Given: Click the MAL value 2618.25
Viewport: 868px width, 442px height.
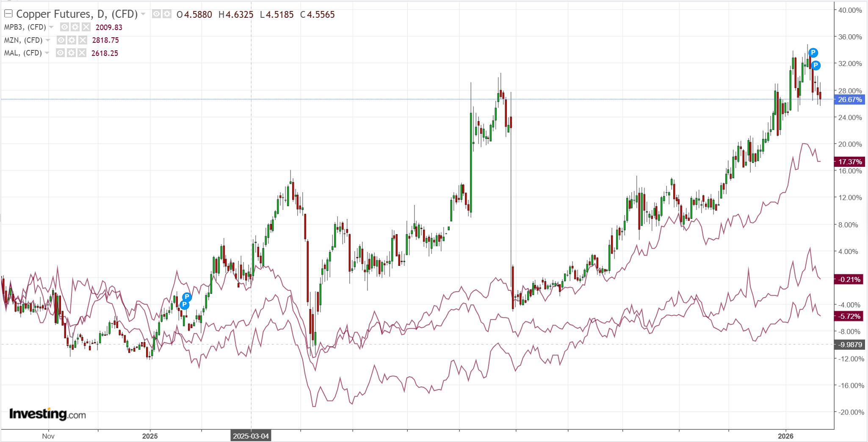Looking at the screenshot, I should (x=105, y=53).
